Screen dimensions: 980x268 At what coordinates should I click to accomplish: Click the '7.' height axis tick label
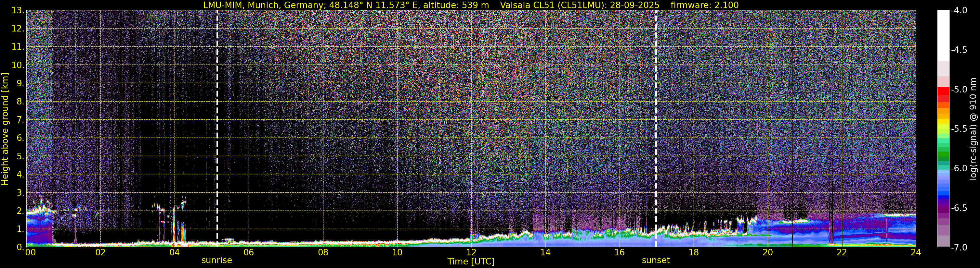point(20,120)
